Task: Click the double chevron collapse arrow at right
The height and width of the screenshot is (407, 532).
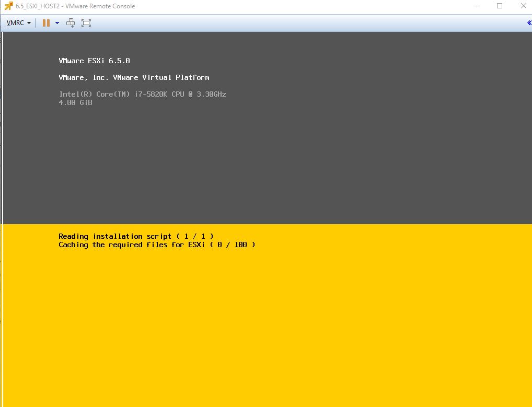Action: (x=529, y=22)
